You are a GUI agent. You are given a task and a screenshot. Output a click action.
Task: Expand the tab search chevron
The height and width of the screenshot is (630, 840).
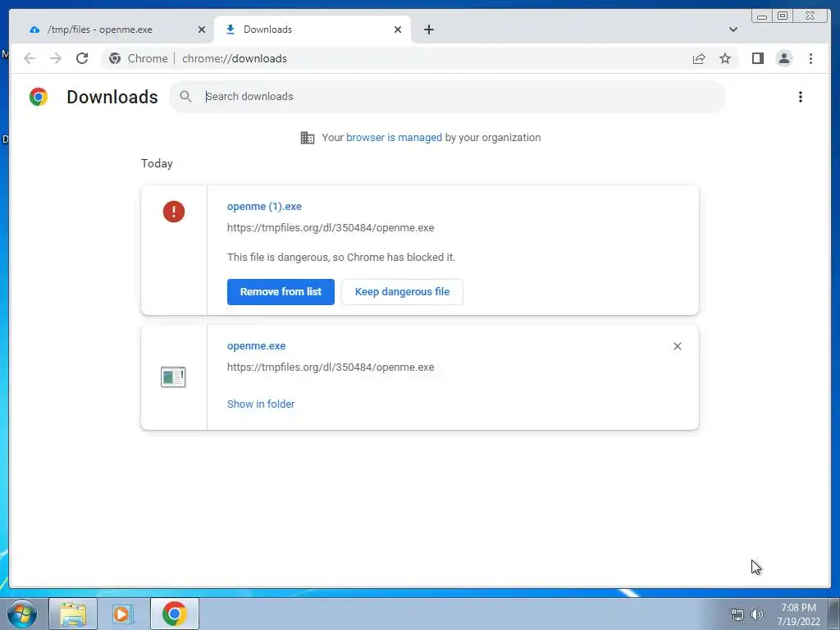(x=733, y=30)
